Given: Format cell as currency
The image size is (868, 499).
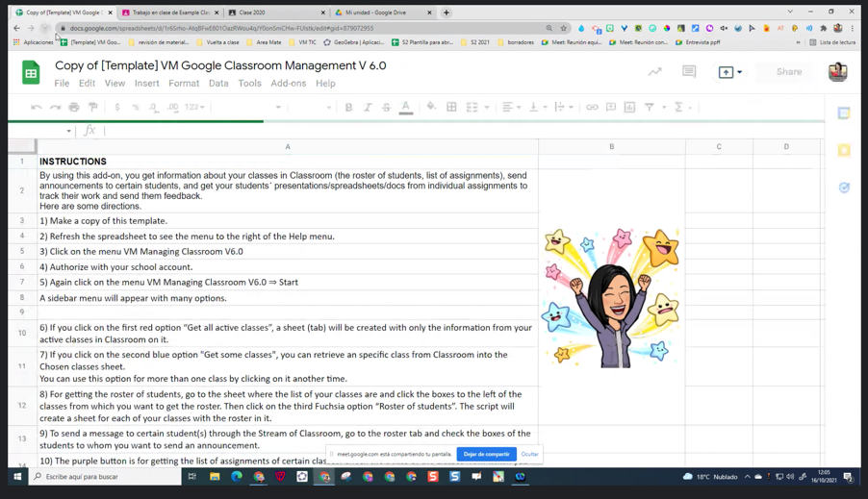Looking at the screenshot, I should click(116, 108).
